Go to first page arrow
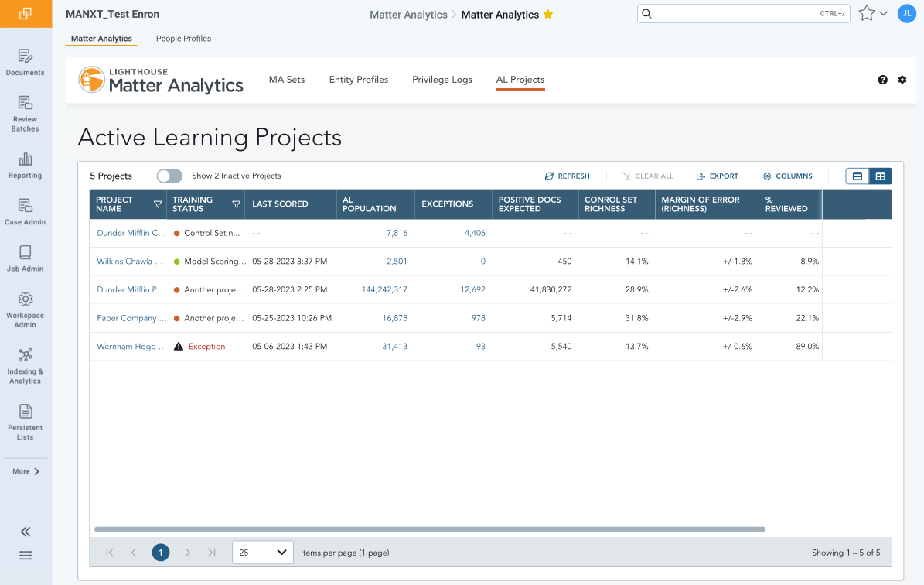 click(110, 552)
